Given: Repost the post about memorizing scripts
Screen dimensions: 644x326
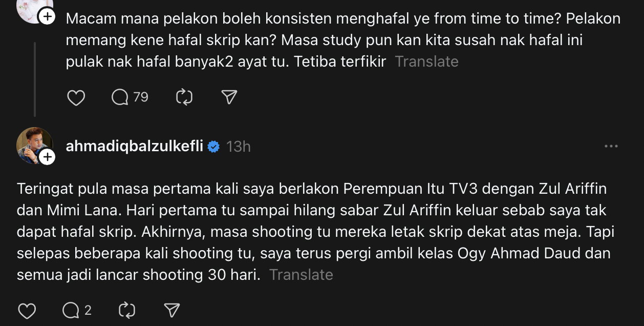Looking at the screenshot, I should [x=184, y=97].
